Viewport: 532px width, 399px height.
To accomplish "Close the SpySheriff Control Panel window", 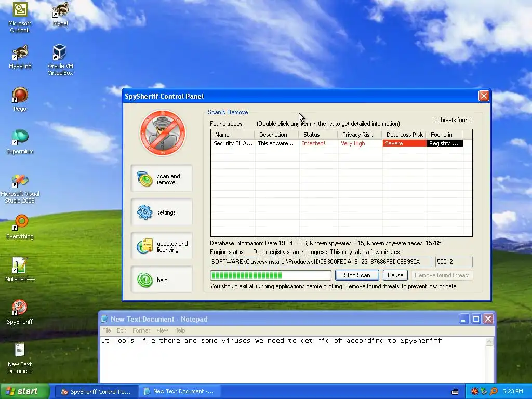I will point(484,96).
